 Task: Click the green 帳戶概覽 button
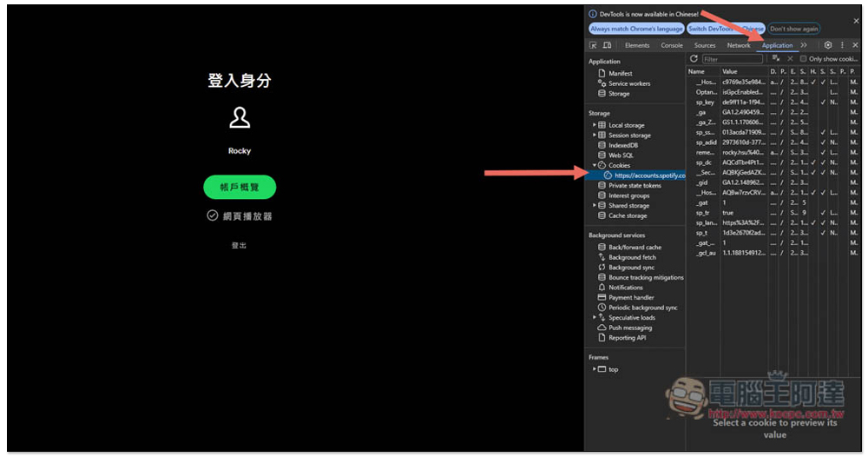(x=240, y=188)
